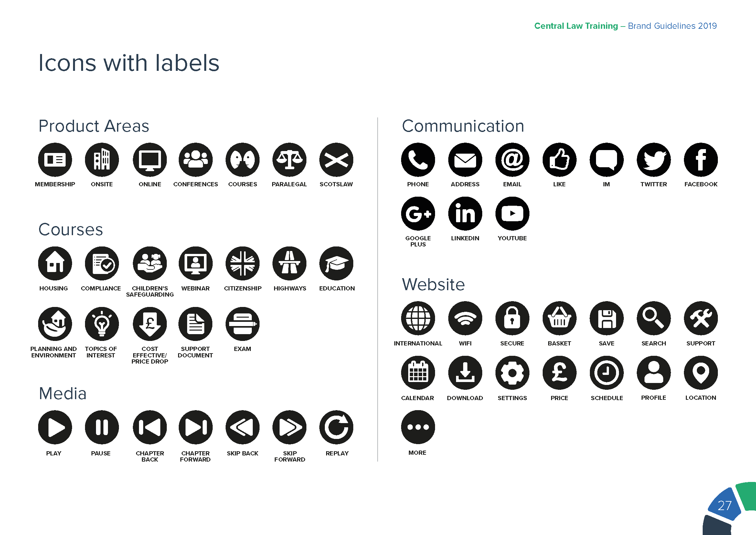Screen dimensions: 756x535
Task: Click the Scotslaw cross icon
Action: point(336,160)
